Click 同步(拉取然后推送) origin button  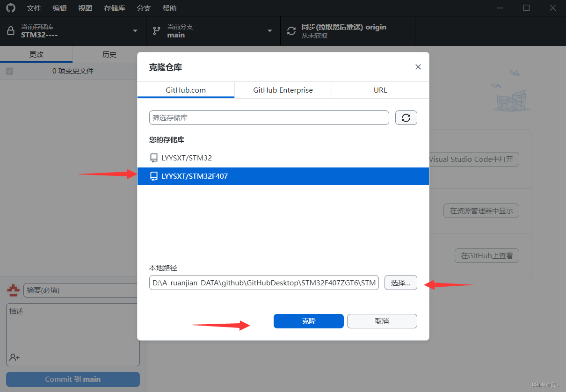tap(348, 31)
